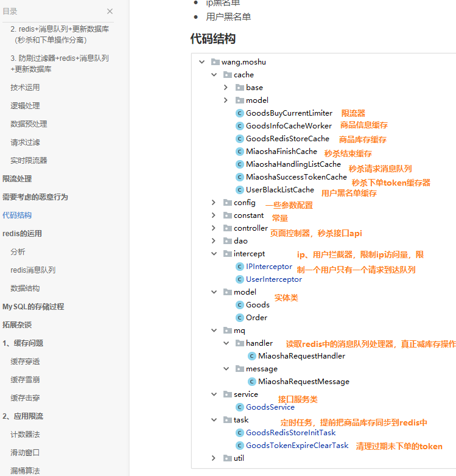Image resolution: width=456 pixels, height=476 pixels.
Task: Collapse the mq folder chevron
Action: click(x=214, y=331)
